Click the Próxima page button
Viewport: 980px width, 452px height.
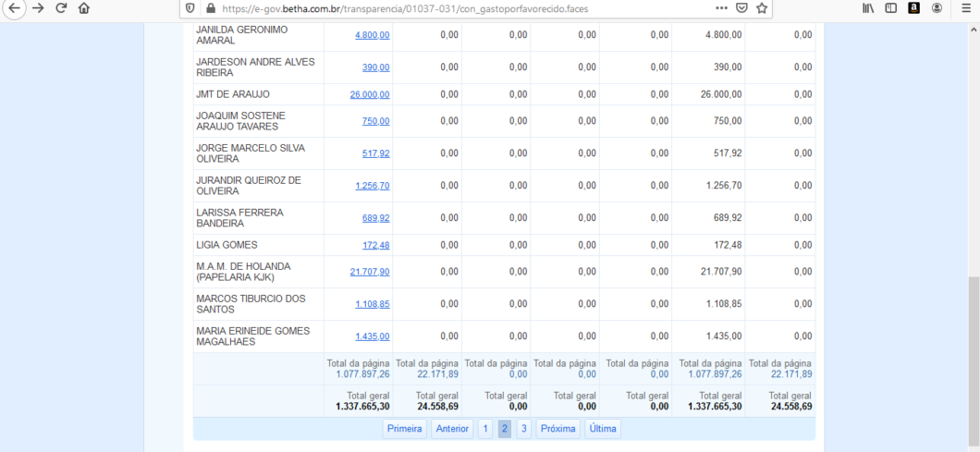coord(558,429)
